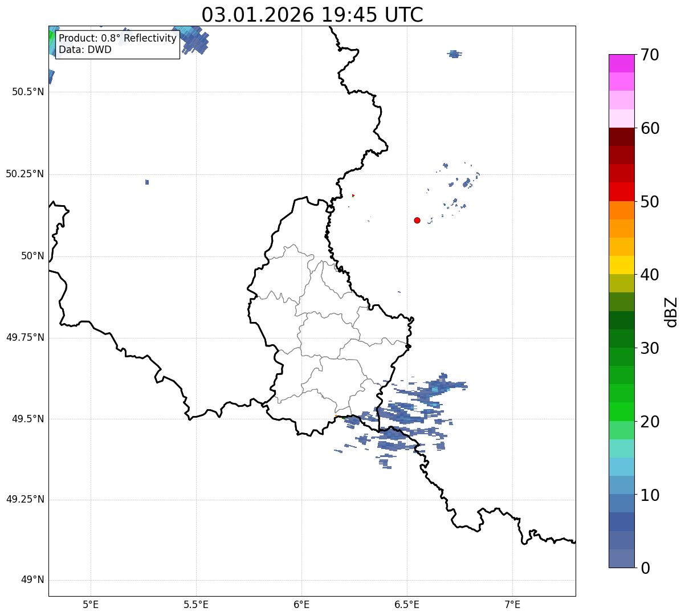Click the '30' colorbar tick label

[x=650, y=348]
